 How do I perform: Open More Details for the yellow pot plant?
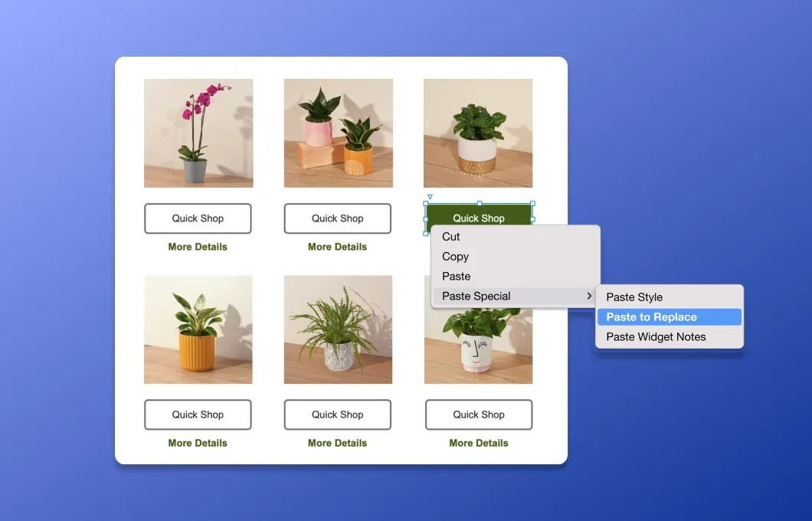pyautogui.click(x=198, y=443)
